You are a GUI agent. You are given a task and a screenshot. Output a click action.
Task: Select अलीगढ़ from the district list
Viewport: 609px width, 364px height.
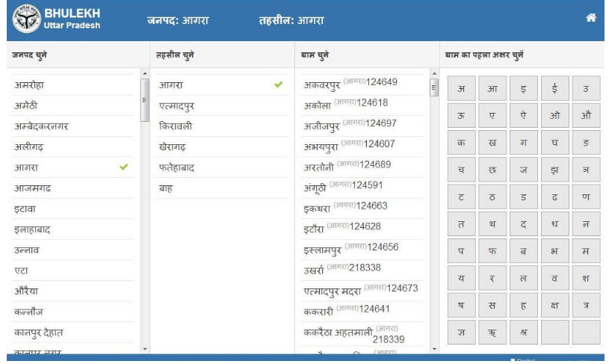[x=32, y=147]
